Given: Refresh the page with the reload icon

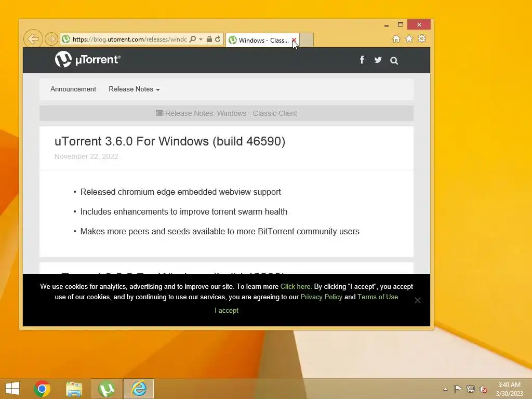Looking at the screenshot, I should coord(218,39).
